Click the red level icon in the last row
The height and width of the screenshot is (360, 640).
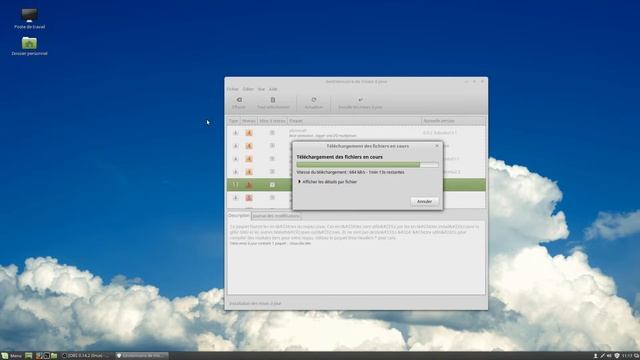click(249, 198)
